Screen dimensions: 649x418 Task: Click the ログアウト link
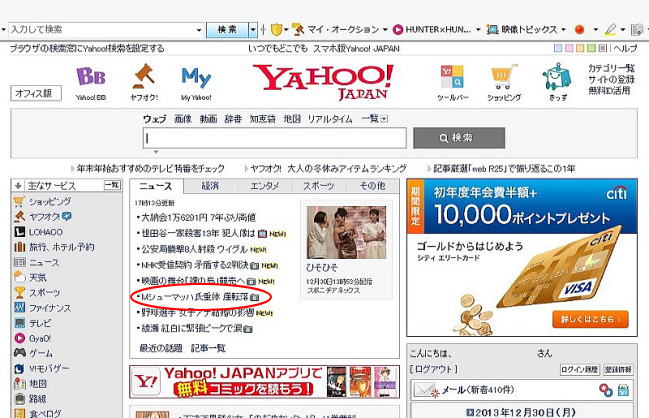[x=434, y=369]
